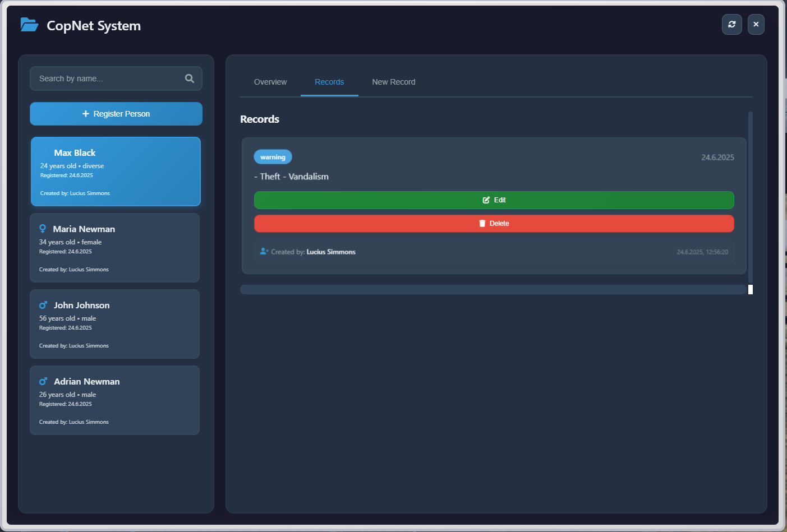The width and height of the screenshot is (787, 532).
Task: Click the CopNet folder logo icon
Action: point(29,25)
